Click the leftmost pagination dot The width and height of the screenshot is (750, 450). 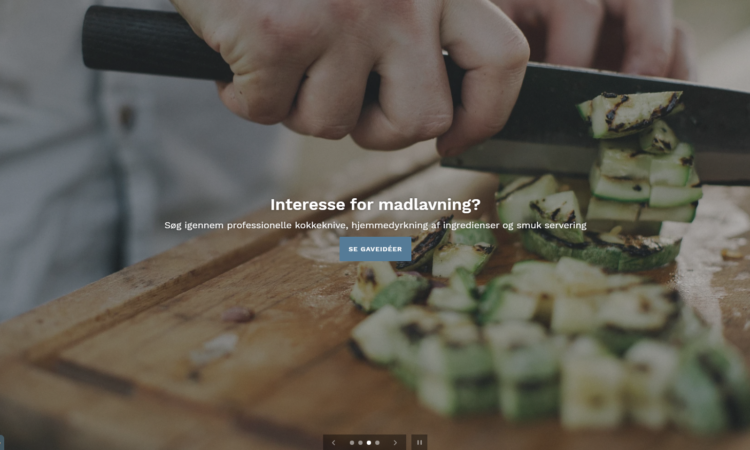352,443
